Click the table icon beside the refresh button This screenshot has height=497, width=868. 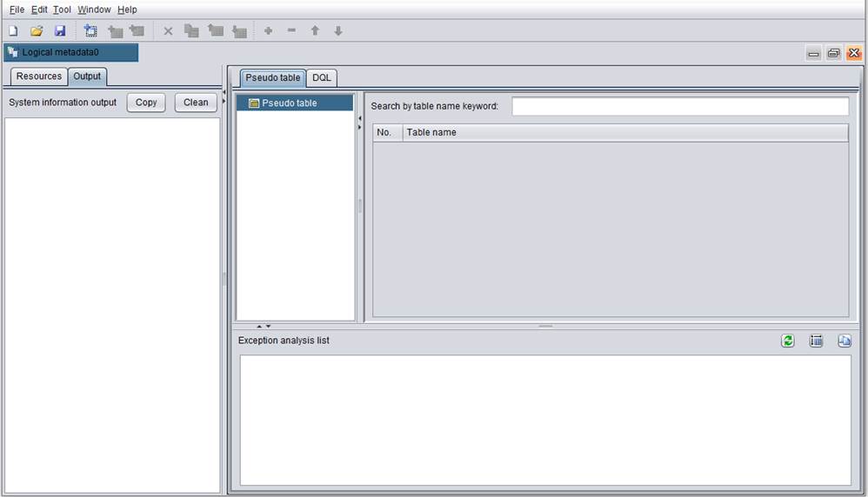(816, 341)
